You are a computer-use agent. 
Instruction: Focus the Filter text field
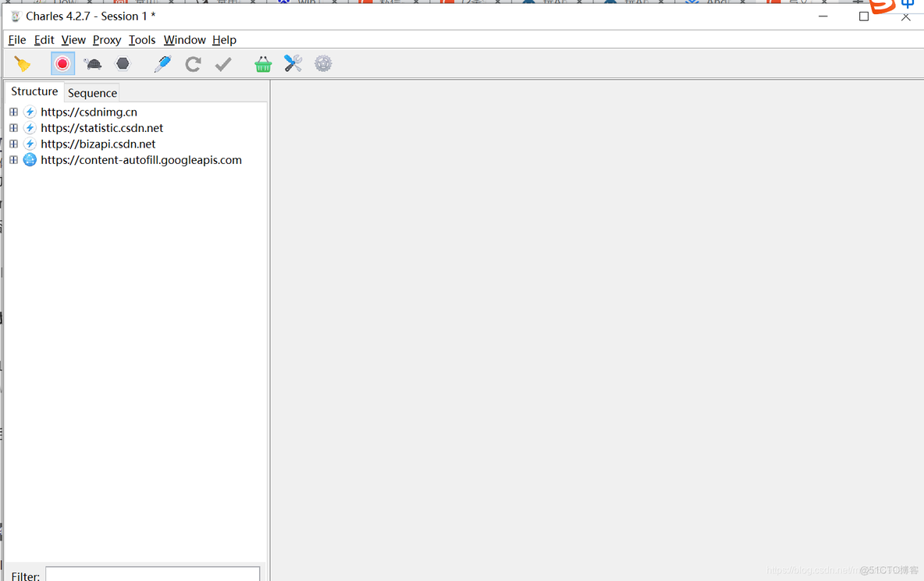pyautogui.click(x=153, y=574)
